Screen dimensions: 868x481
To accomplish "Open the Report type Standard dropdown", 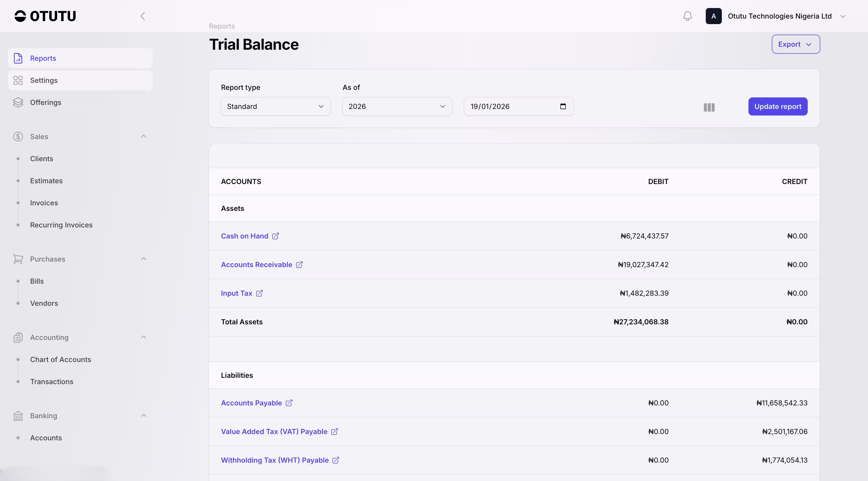I will (x=275, y=106).
